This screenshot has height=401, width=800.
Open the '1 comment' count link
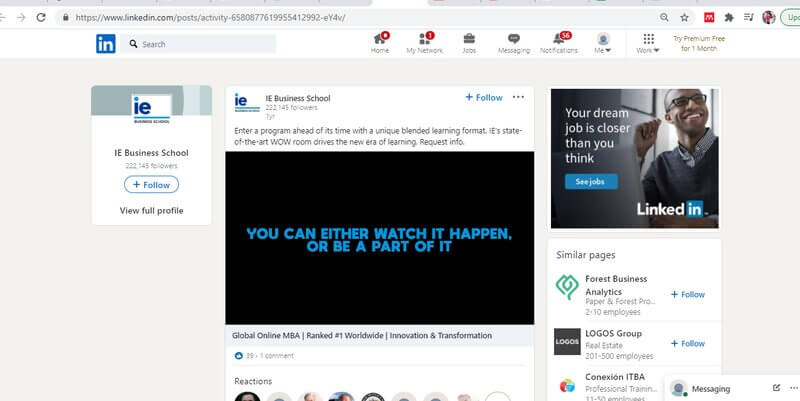[277, 356]
